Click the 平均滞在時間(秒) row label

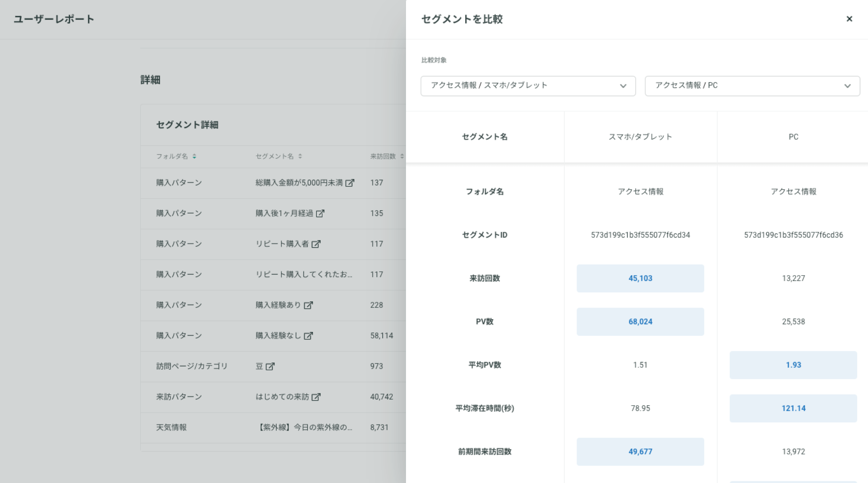[x=485, y=408]
